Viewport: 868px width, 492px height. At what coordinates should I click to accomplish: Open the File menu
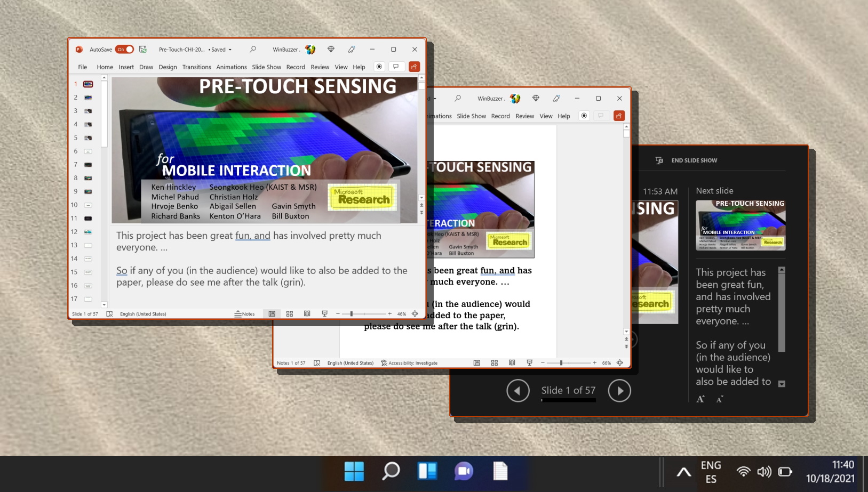tap(83, 67)
